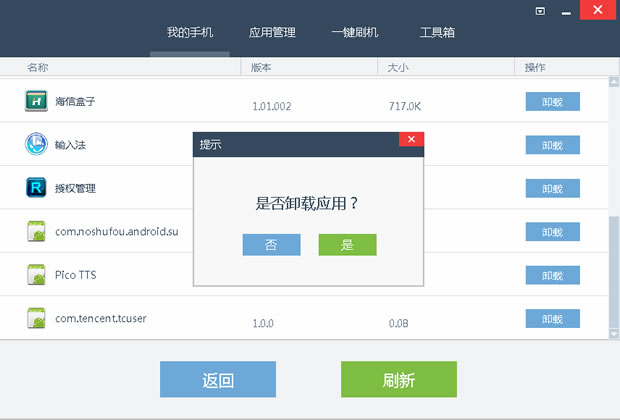The width and height of the screenshot is (620, 420).
Task: Click the scrollbar down arrow
Action: 614,335
